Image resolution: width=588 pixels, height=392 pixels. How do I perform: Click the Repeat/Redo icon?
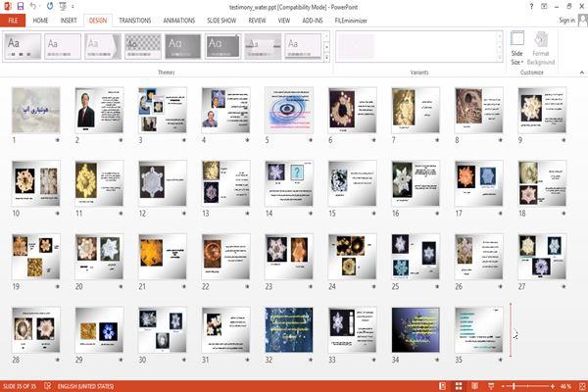(x=50, y=7)
